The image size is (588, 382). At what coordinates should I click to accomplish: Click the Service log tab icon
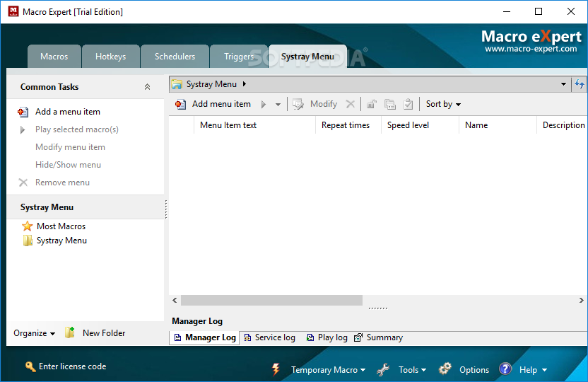click(x=247, y=337)
